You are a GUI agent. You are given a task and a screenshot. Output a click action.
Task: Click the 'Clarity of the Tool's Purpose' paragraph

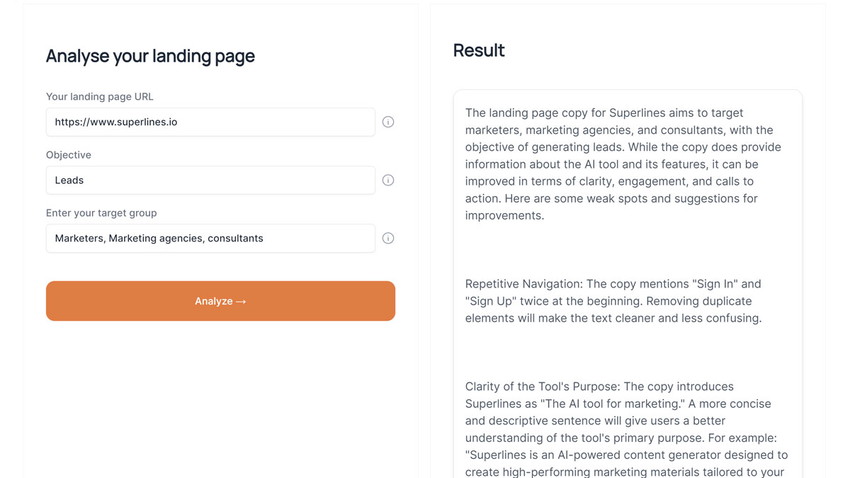point(626,429)
